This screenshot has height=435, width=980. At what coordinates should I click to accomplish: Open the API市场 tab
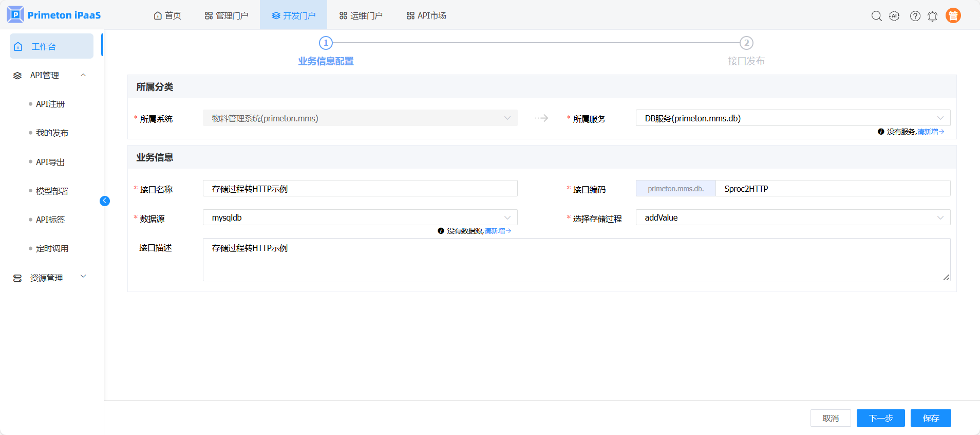point(426,15)
